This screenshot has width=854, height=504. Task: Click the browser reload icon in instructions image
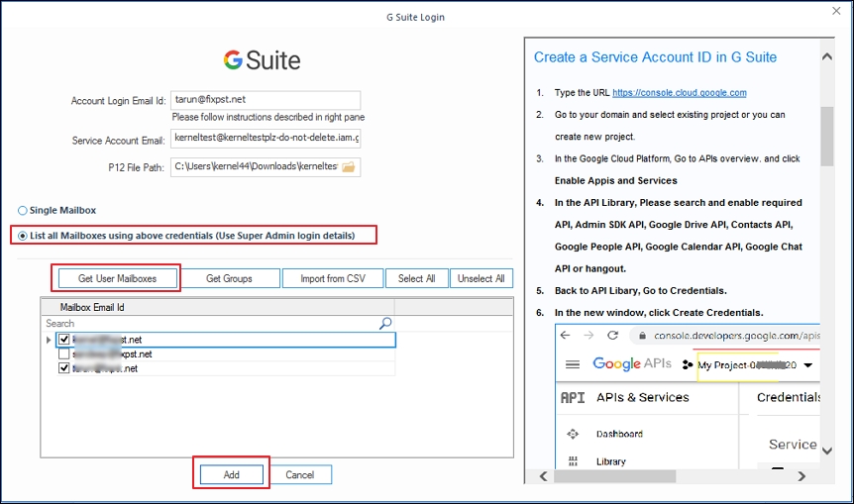[x=612, y=336]
